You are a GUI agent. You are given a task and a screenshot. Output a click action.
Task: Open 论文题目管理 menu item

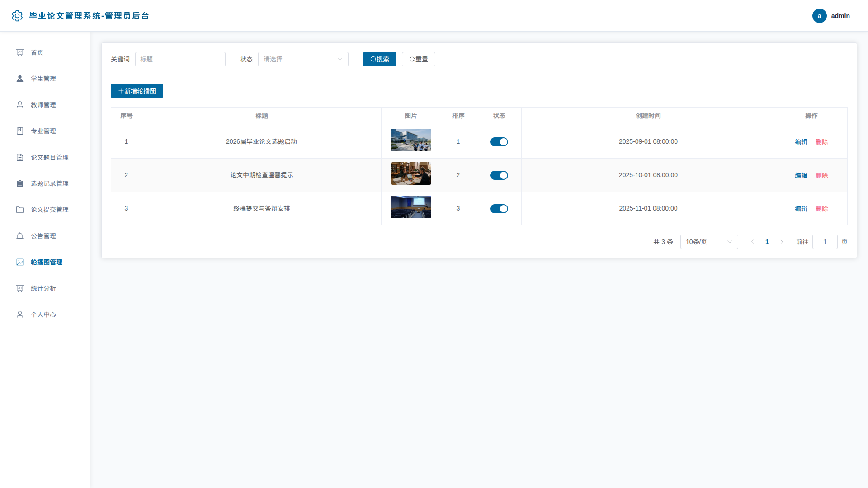45,157
